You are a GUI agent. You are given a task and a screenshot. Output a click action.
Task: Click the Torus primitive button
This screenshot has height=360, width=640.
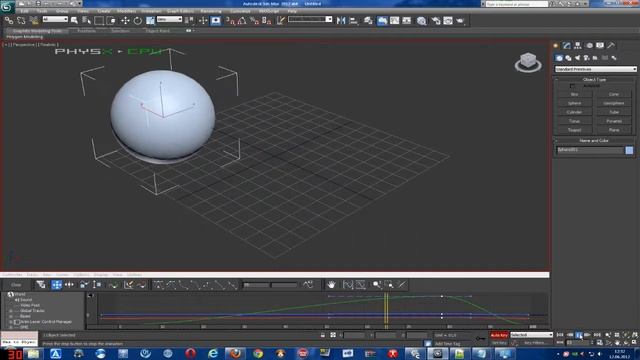point(574,121)
